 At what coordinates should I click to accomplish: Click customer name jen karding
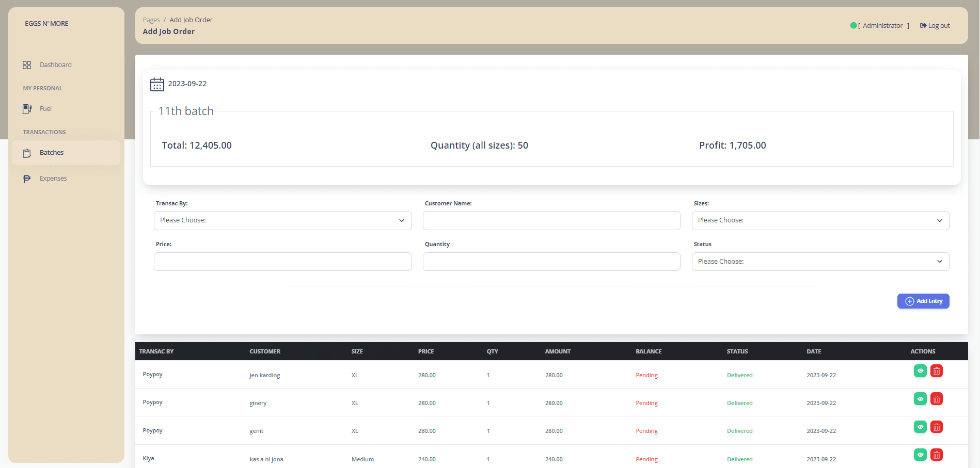265,375
